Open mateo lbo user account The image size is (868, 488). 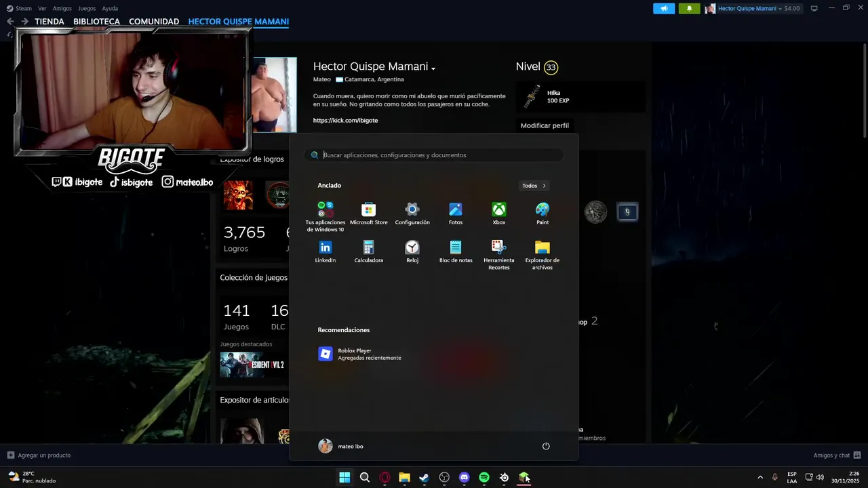[x=341, y=446]
